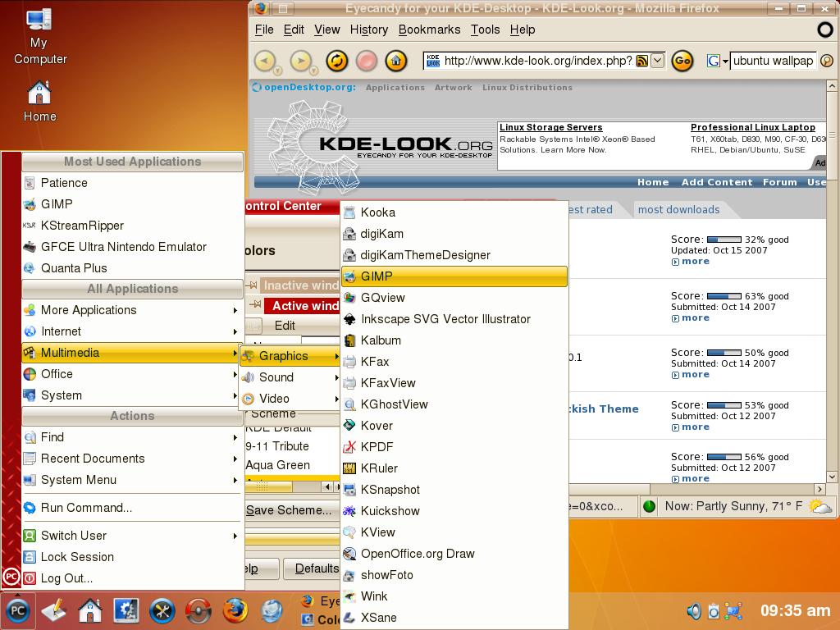Launch KStreamRipper from Most Used Applications
This screenshot has height=630, width=840.
(132, 226)
